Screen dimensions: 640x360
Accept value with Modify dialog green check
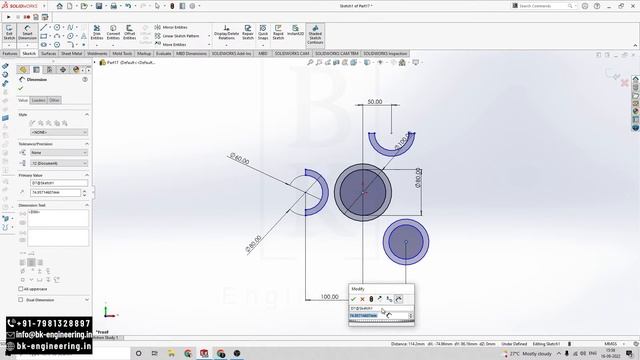click(353, 299)
